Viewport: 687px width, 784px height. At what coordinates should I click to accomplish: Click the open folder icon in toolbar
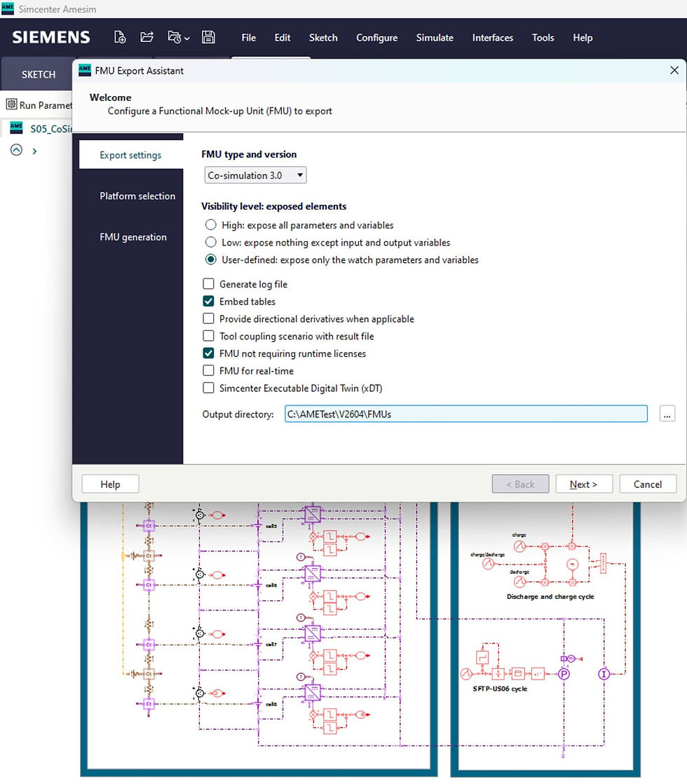click(x=147, y=37)
